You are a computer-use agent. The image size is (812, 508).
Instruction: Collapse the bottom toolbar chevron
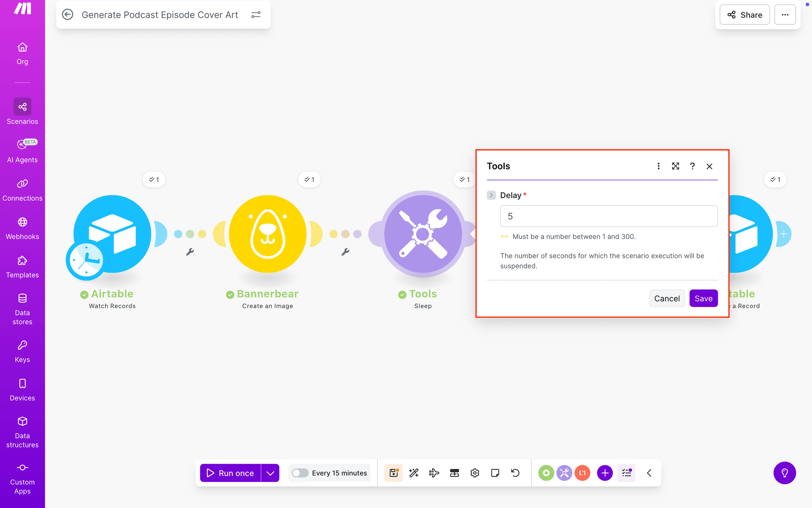[649, 473]
